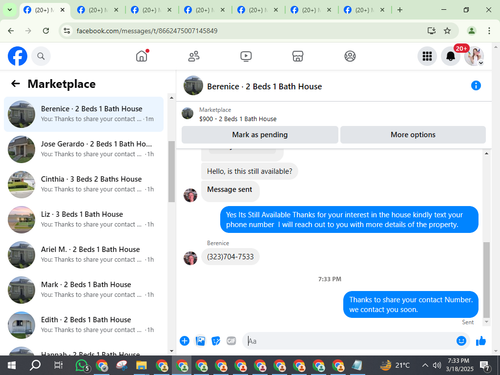Open the Chrome profile icon
The image size is (500, 375).
point(471,31)
